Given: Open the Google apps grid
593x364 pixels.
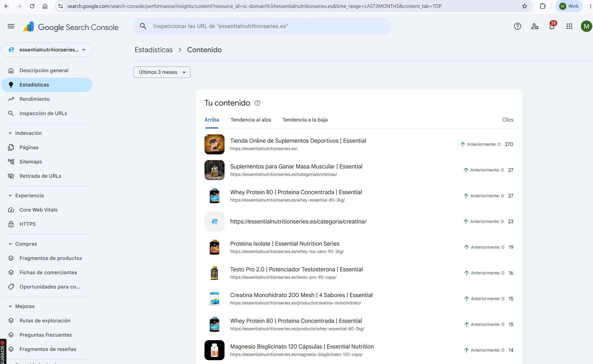Looking at the screenshot, I should [x=569, y=26].
